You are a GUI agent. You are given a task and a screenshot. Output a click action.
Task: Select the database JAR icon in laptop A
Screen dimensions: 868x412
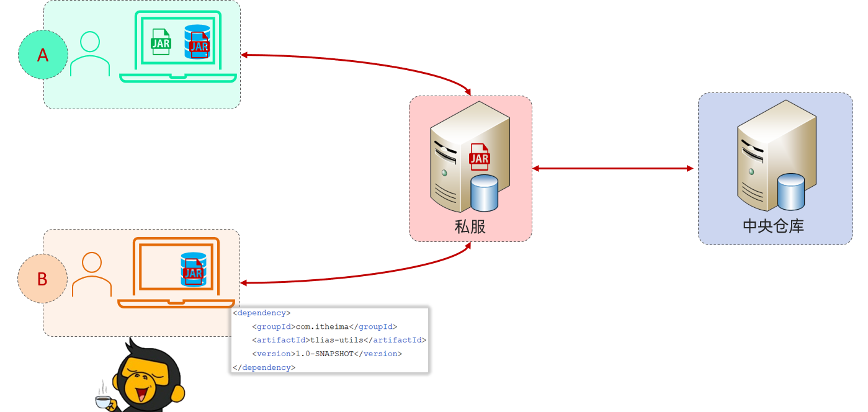click(x=197, y=42)
